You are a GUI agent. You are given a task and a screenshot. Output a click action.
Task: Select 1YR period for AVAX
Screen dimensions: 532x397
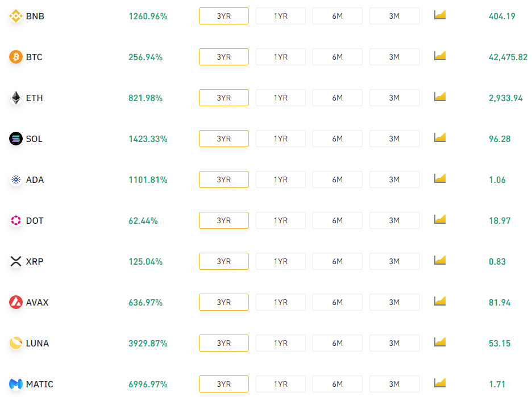point(281,302)
